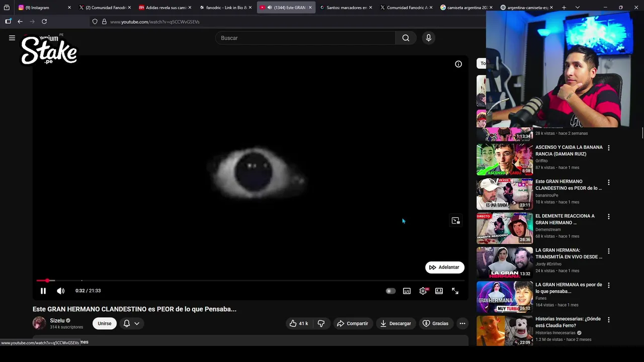Open the Historias Innecesarias video thumbnail
This screenshot has width=644, height=362.
[505, 331]
